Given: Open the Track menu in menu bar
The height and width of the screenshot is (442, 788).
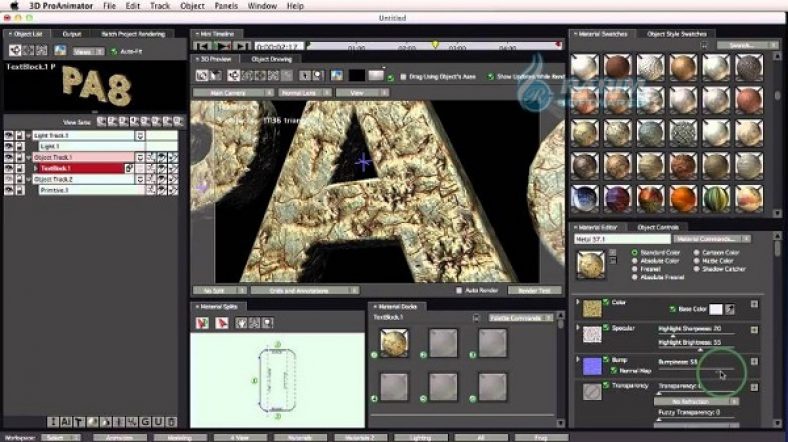Looking at the screenshot, I should pos(159,6).
